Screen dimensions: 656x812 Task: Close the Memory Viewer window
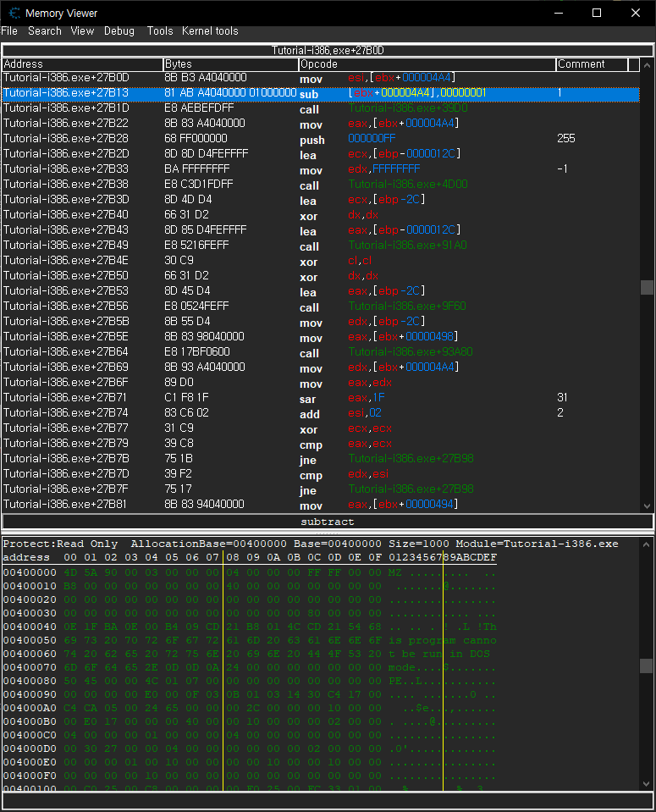[x=636, y=13]
